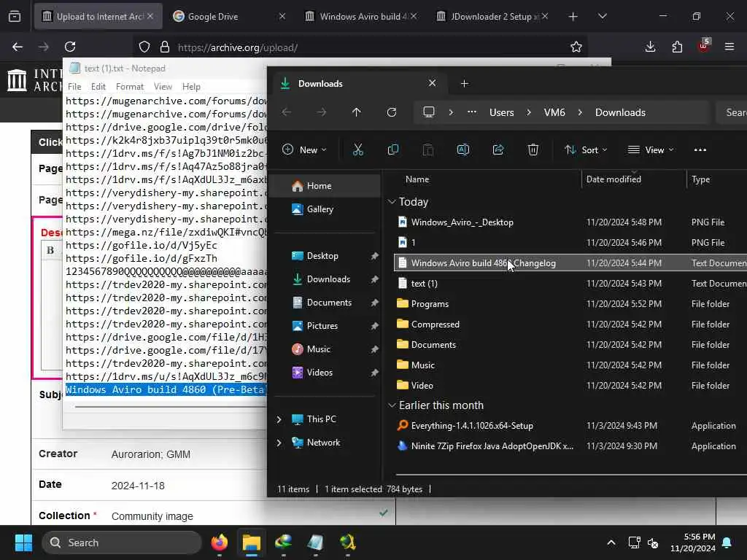This screenshot has width=747, height=560.
Task: Open a new Firefox tab
Action: click(573, 17)
